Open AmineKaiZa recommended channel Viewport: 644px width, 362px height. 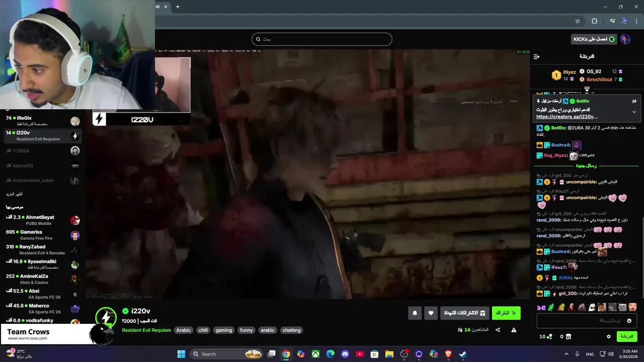click(x=43, y=279)
